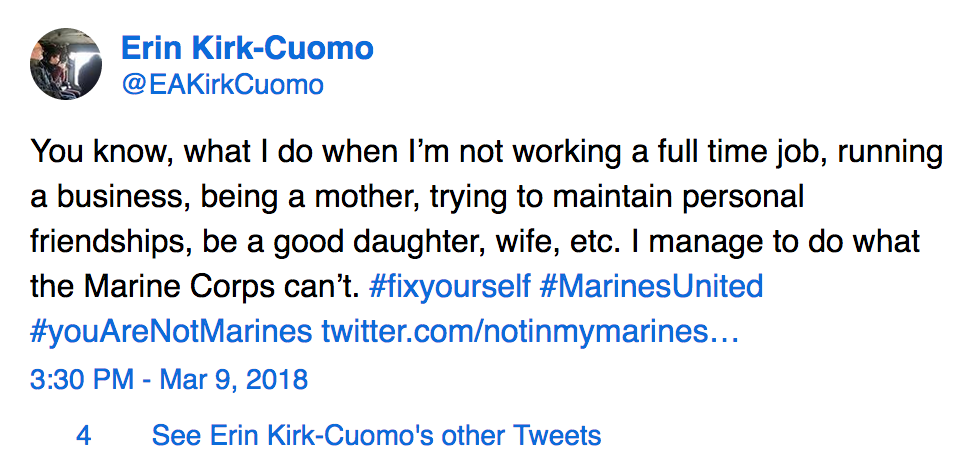See Erin Kirk-Cuomo's other Tweets
The image size is (974, 470).
376,436
